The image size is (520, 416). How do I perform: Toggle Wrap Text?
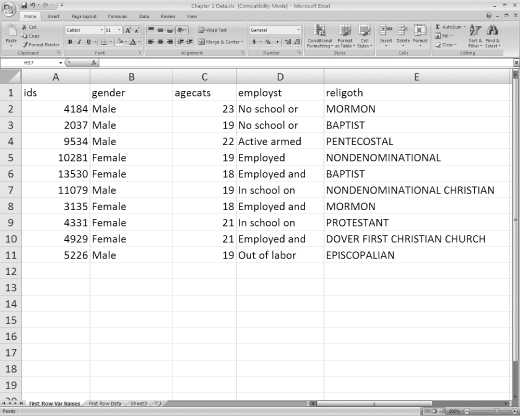coord(213,30)
